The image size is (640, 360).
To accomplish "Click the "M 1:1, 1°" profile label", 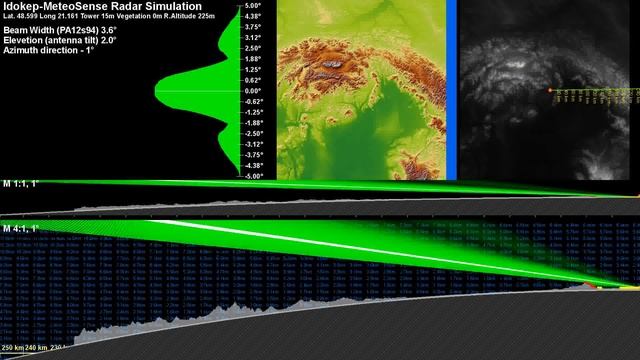I will coord(20,184).
